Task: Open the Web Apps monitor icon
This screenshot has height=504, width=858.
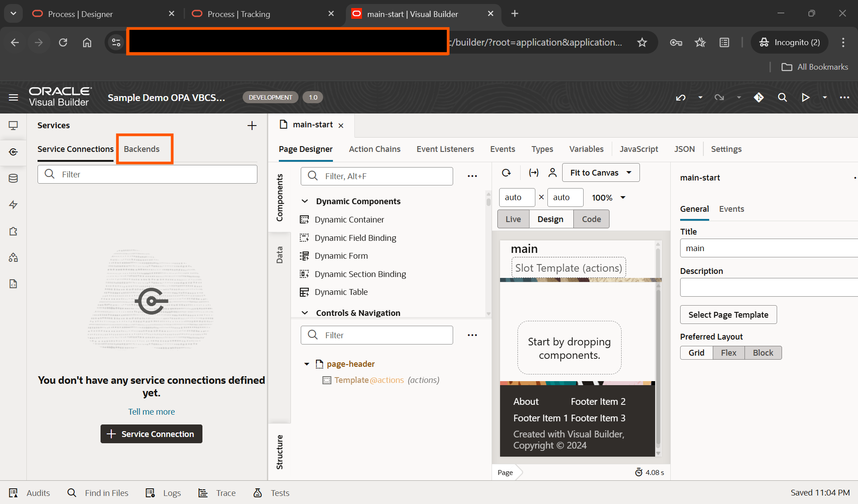Action: pos(13,126)
